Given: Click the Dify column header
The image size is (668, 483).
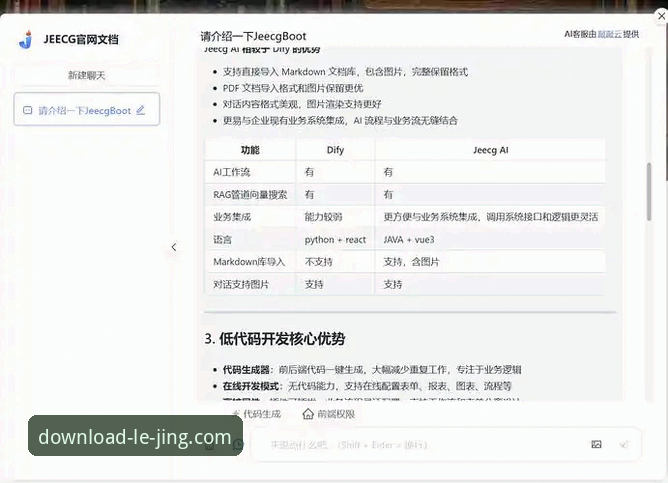Looking at the screenshot, I should 335,150.
